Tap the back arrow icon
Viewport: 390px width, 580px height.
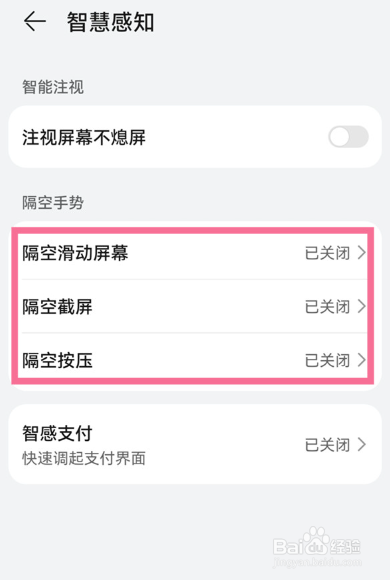tap(35, 21)
